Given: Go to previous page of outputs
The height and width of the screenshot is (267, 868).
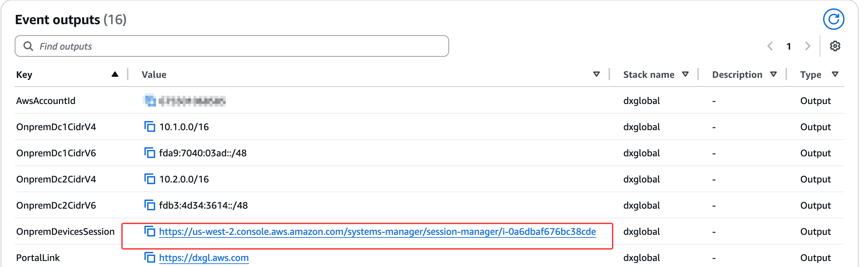Looking at the screenshot, I should (x=770, y=46).
